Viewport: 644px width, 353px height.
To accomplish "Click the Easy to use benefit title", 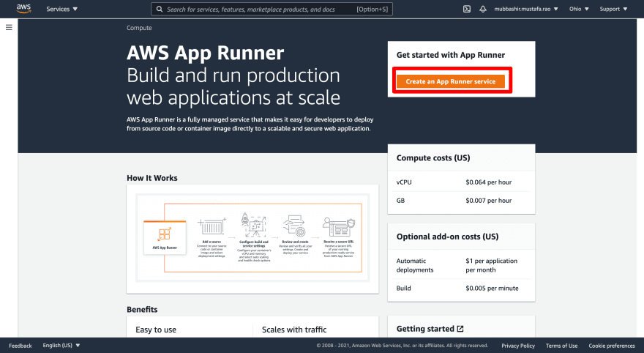I will tap(156, 330).
